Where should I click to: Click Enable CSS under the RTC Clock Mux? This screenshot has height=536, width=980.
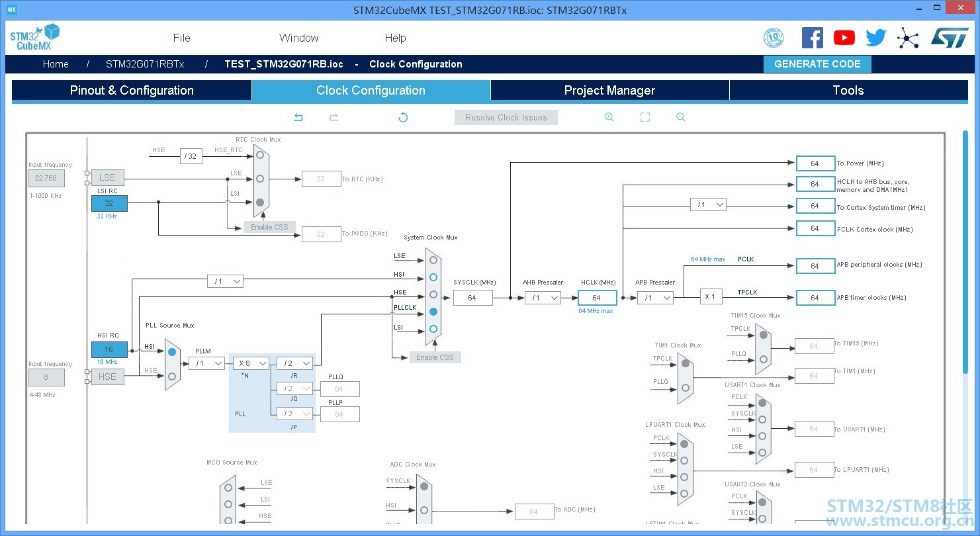[269, 227]
